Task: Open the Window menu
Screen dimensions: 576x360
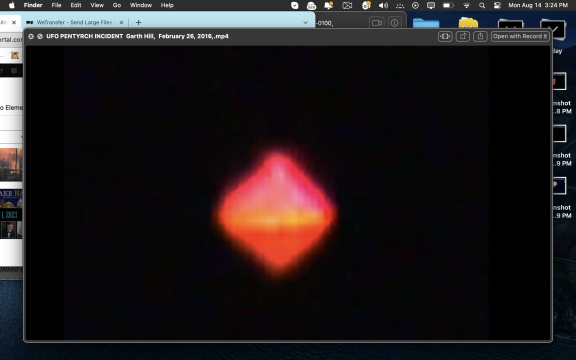Action: click(x=141, y=5)
